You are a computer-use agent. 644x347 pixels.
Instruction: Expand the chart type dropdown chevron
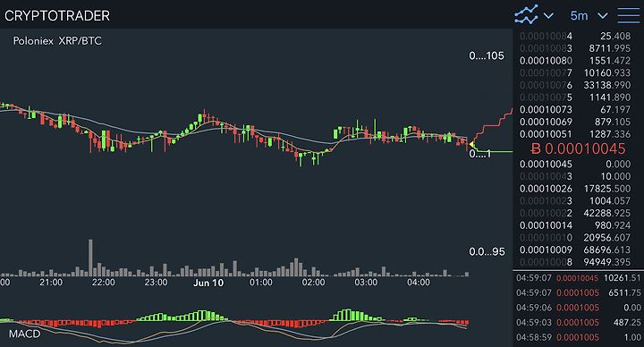pyautogui.click(x=548, y=16)
